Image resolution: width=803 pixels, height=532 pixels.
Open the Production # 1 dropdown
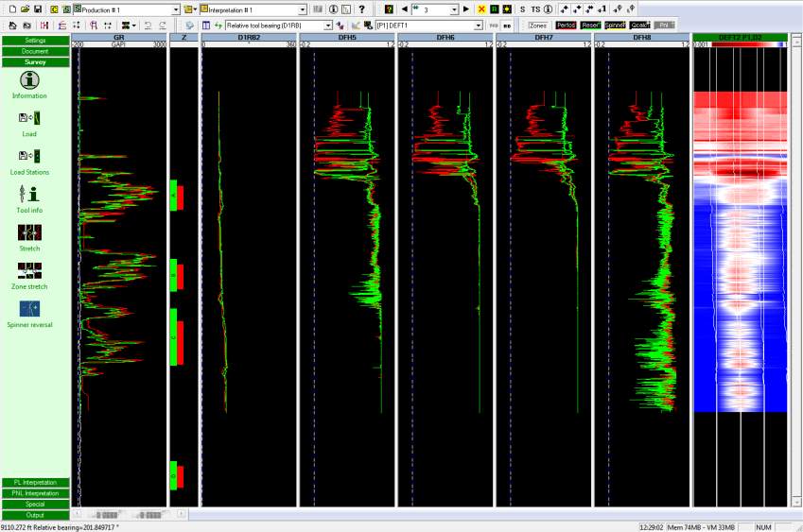click(x=176, y=9)
